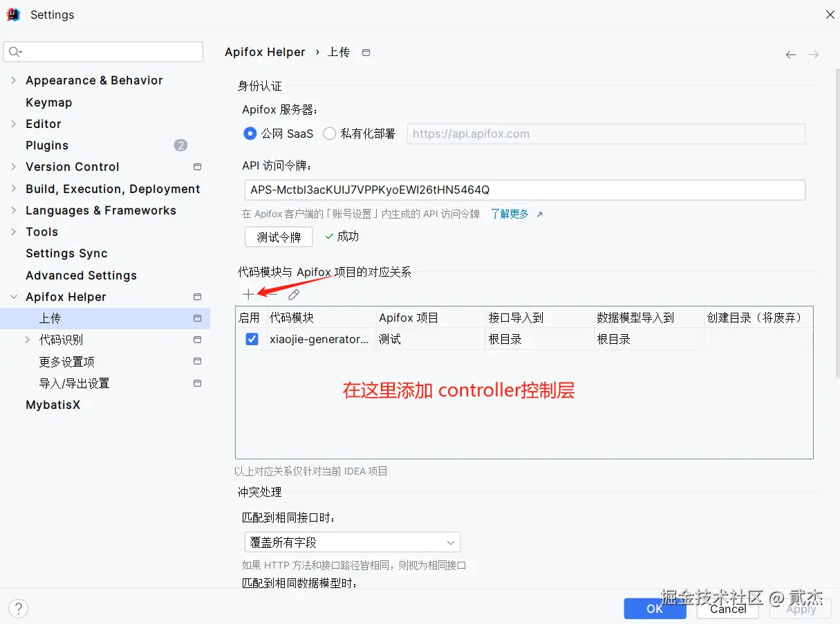Collapse Apifox Helper section
840x624 pixels.
point(14,297)
